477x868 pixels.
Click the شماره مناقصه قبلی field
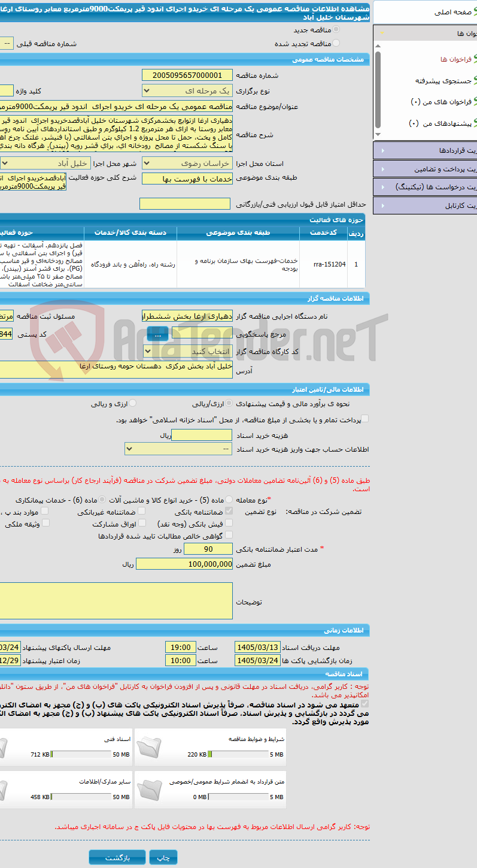pyautogui.click(x=6, y=43)
